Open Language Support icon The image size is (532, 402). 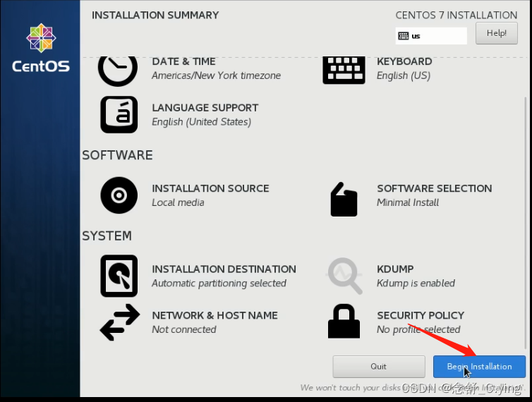click(x=119, y=114)
